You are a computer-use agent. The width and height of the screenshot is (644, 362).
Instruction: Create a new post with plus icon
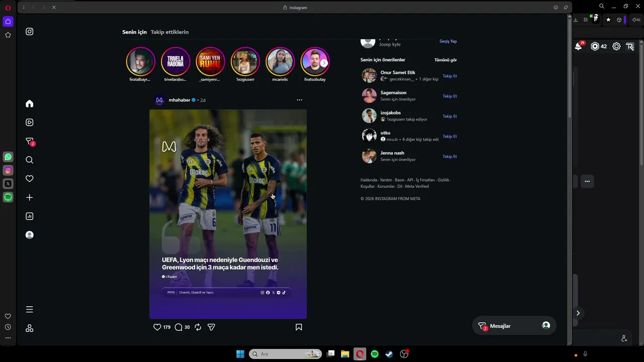(30, 198)
